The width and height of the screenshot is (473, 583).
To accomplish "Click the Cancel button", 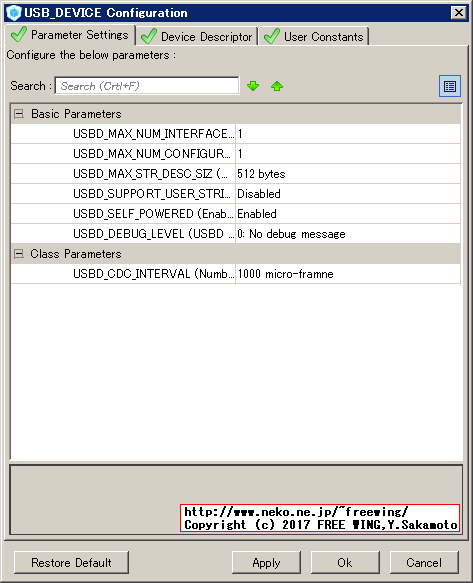I will pyautogui.click(x=424, y=563).
